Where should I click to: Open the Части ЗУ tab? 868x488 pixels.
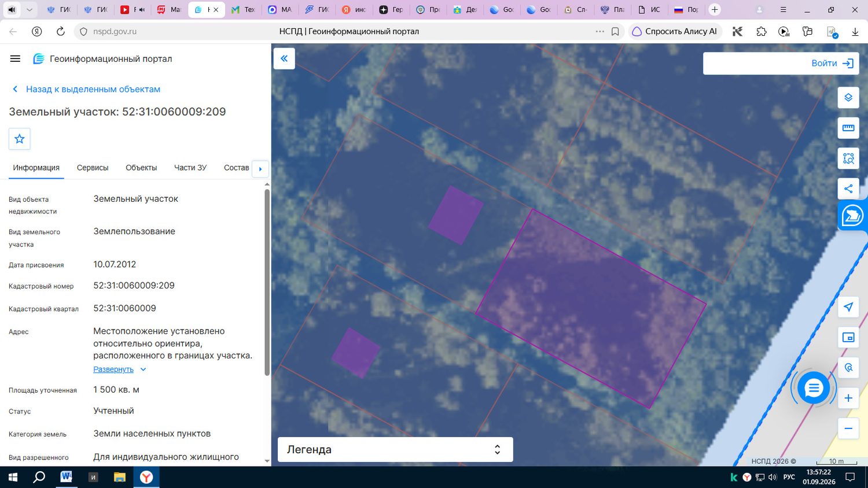click(x=190, y=168)
